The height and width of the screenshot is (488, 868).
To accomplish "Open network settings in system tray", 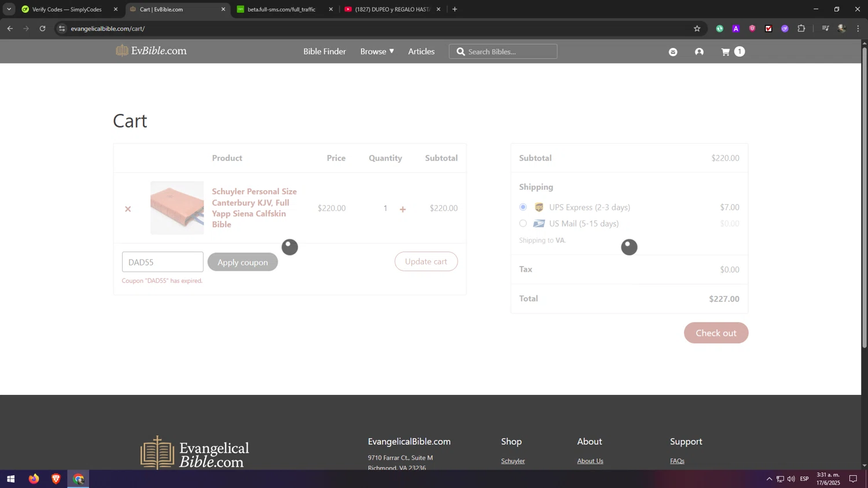I will [780, 479].
